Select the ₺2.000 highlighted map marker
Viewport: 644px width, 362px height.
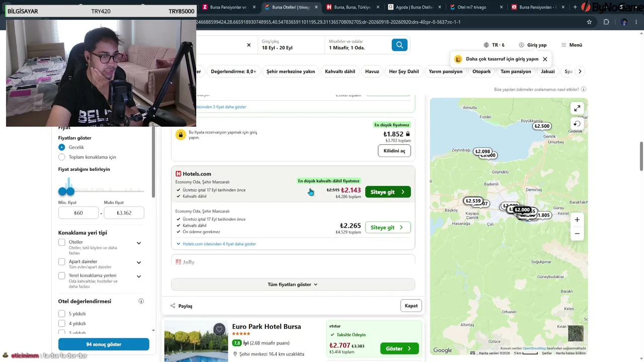[x=522, y=210]
